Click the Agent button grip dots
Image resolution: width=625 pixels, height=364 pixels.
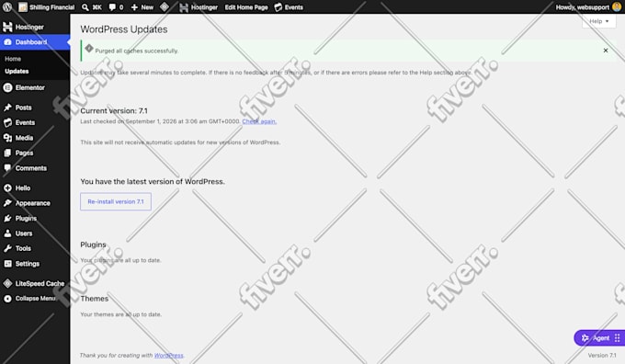click(617, 338)
